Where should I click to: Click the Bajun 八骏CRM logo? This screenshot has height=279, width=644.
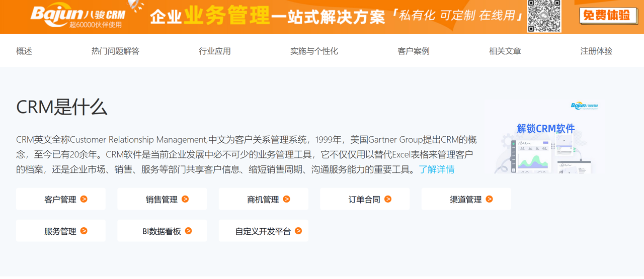coord(78,16)
